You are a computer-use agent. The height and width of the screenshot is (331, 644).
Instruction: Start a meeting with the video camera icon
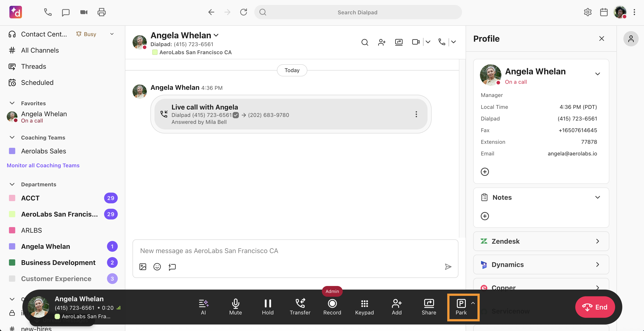pos(84,12)
